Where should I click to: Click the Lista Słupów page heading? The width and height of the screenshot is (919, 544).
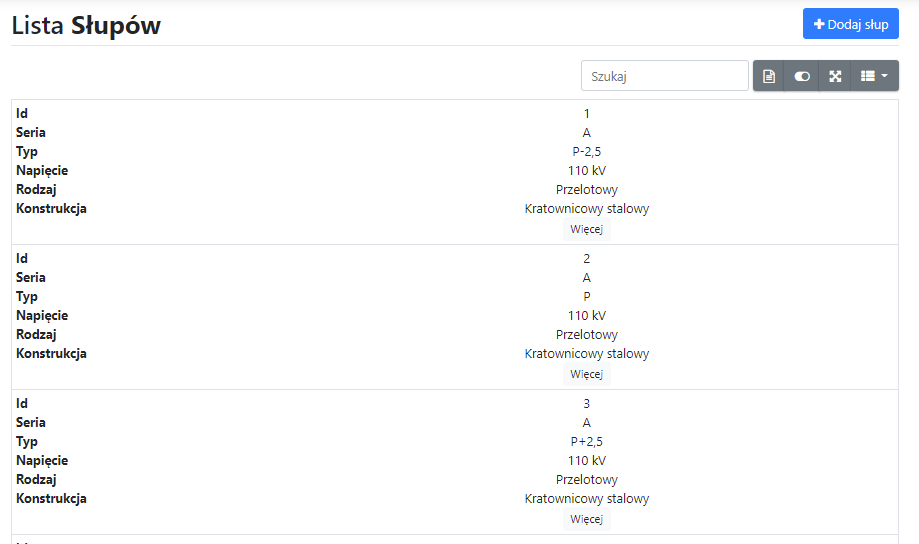click(86, 26)
